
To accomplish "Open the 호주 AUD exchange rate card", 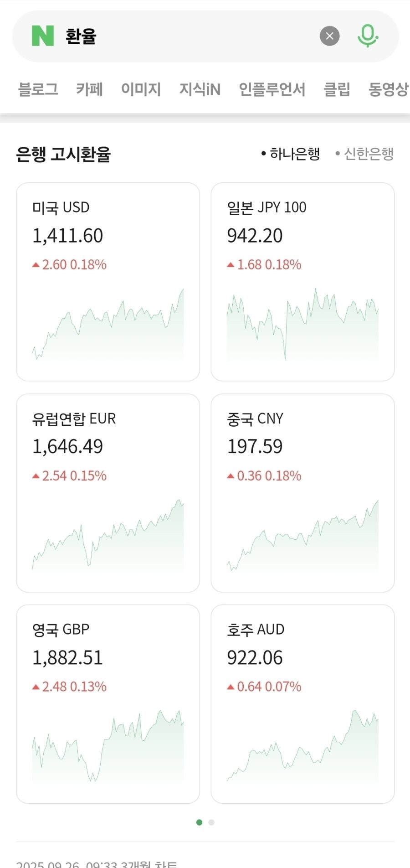I will [302, 704].
